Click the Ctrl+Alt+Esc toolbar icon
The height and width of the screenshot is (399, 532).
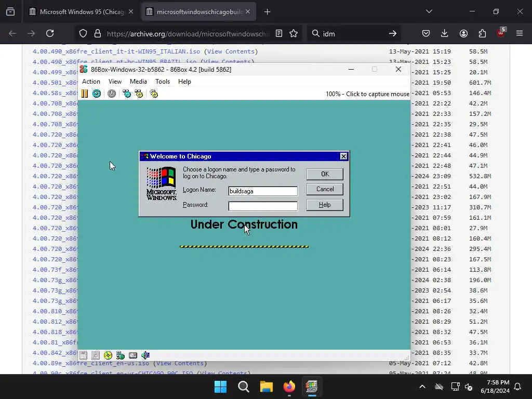(139, 94)
